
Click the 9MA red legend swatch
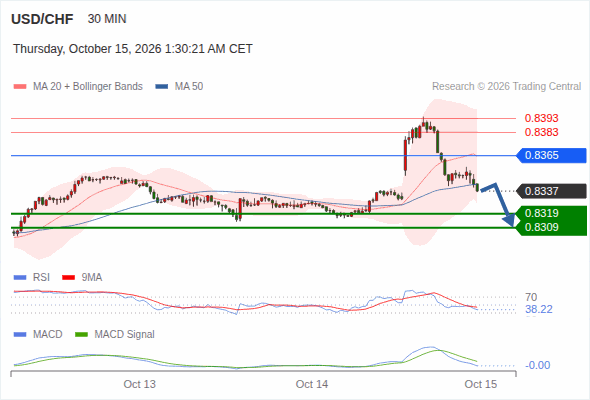point(68,278)
